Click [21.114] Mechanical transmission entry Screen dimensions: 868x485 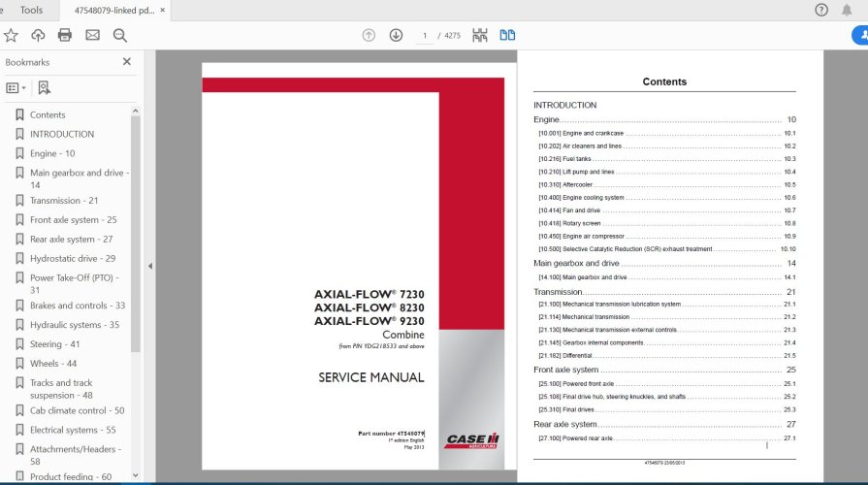pyautogui.click(x=667, y=317)
